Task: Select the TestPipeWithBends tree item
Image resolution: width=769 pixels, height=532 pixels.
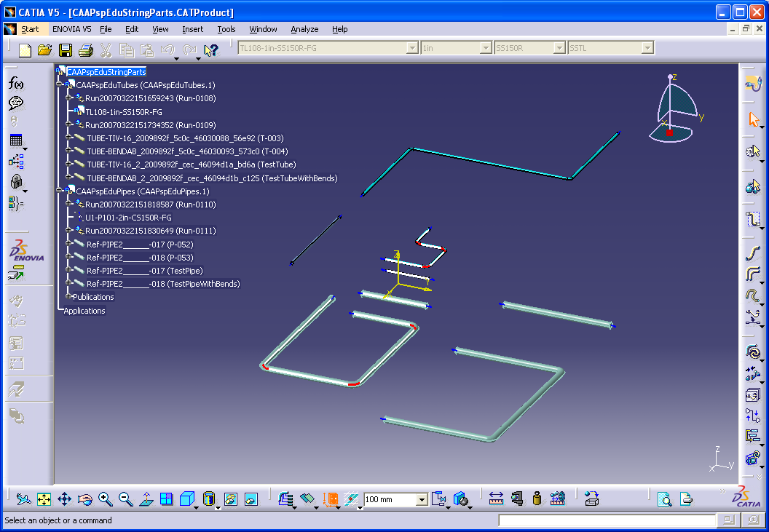Action: pos(163,284)
